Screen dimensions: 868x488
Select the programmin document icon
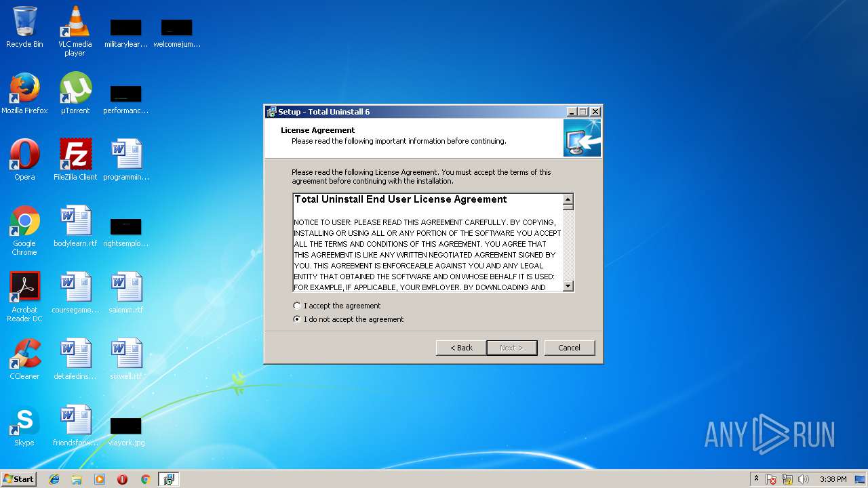coord(126,160)
